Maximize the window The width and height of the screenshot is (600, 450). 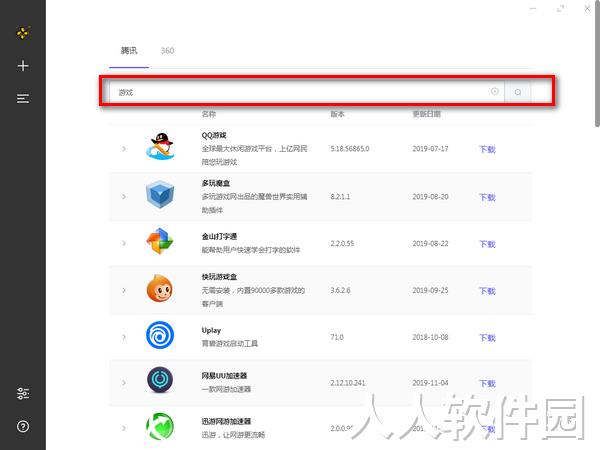[561, 8]
